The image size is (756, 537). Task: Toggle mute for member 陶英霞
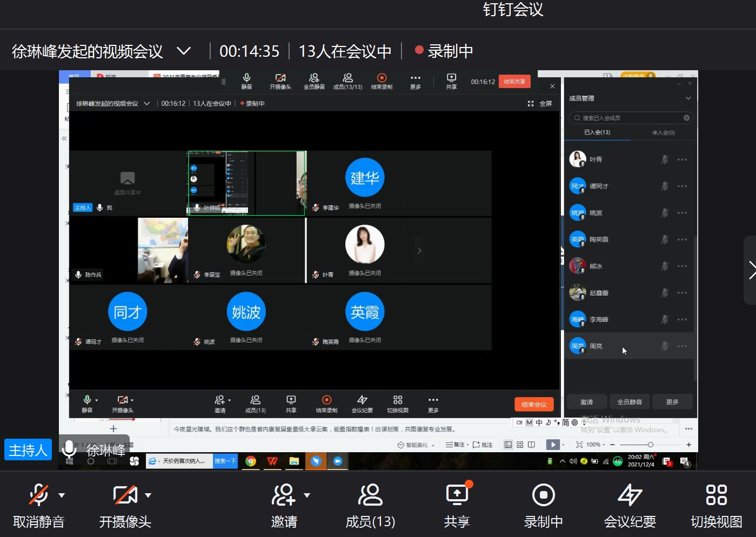click(x=665, y=239)
